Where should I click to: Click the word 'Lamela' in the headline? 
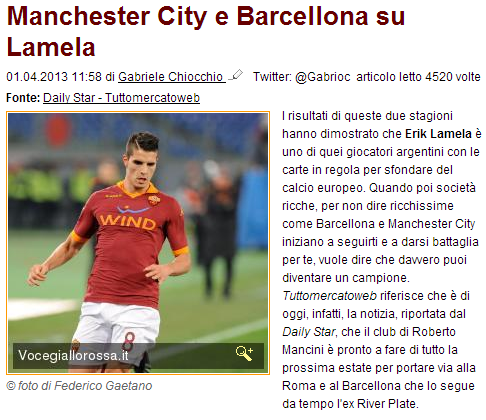(x=51, y=47)
